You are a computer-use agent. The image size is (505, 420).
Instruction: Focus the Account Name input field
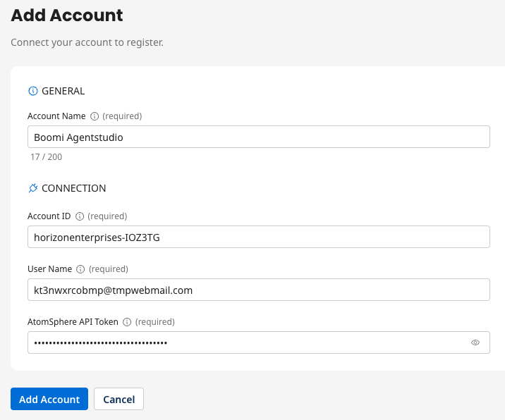(259, 137)
